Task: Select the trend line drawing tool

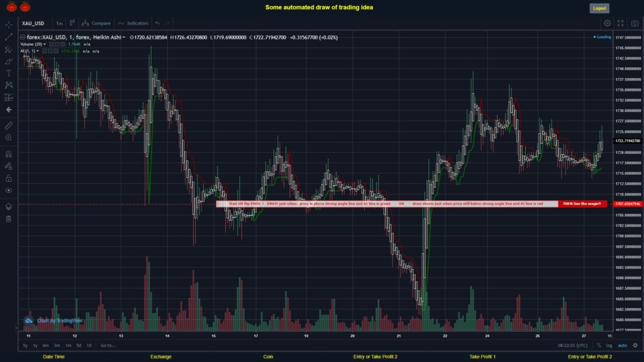Action: pyautogui.click(x=9, y=37)
